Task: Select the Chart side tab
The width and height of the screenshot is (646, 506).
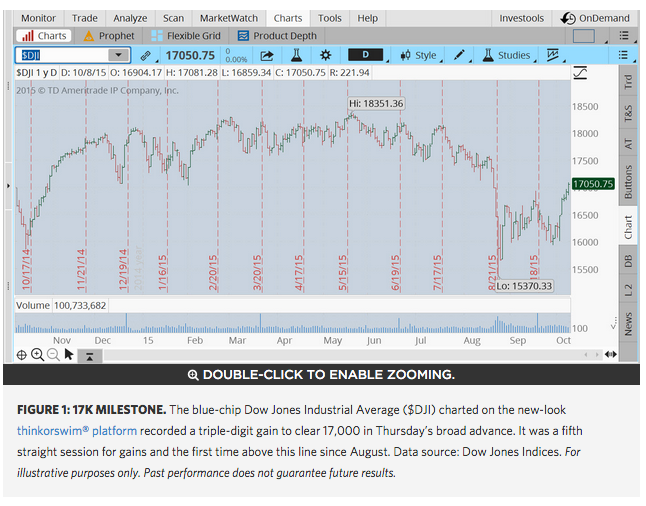Action: click(x=628, y=227)
